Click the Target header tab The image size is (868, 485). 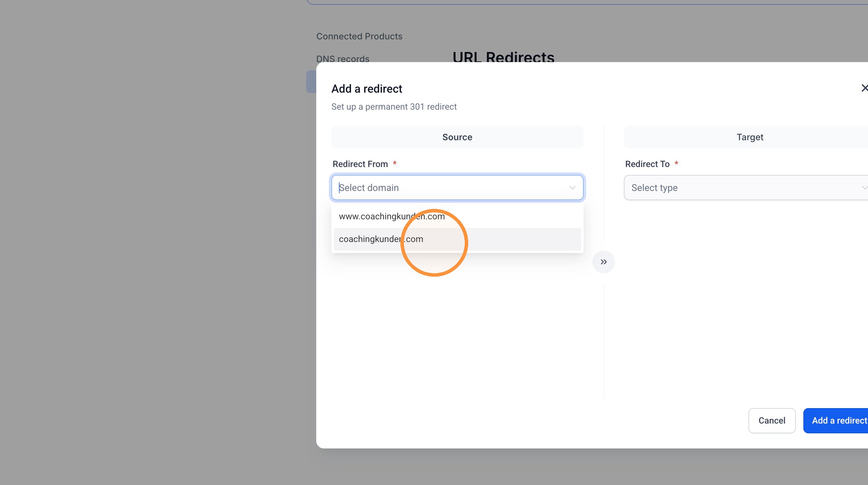(746, 137)
